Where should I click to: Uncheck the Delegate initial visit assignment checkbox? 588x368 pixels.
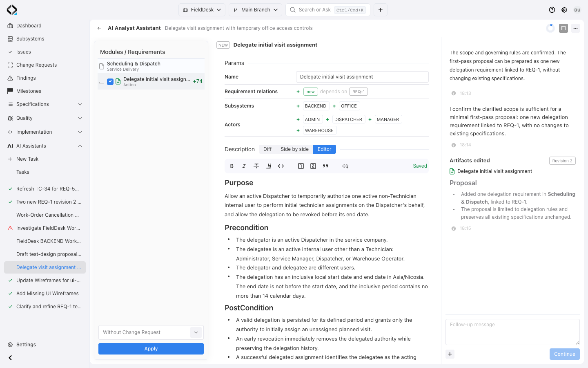(x=110, y=82)
